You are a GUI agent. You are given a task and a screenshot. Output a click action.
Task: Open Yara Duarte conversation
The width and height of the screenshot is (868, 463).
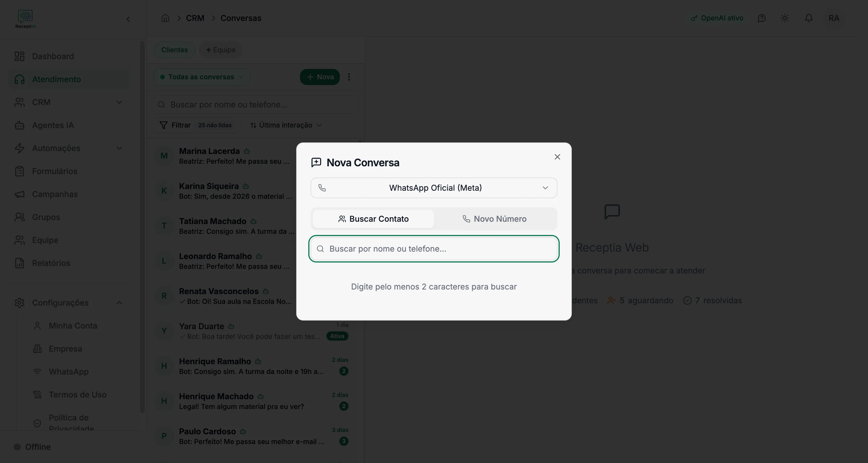252,331
